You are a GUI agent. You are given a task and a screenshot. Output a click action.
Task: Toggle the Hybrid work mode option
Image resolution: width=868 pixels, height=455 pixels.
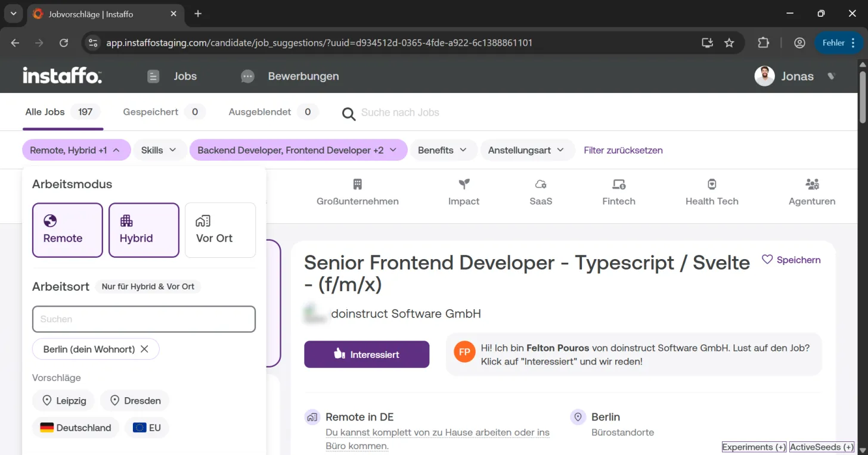coord(144,230)
